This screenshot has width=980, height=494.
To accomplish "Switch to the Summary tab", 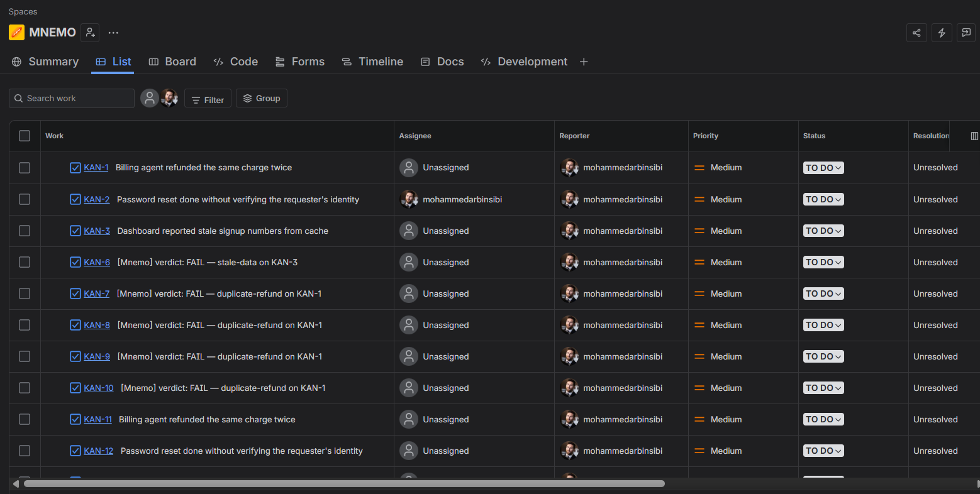I will (x=45, y=62).
